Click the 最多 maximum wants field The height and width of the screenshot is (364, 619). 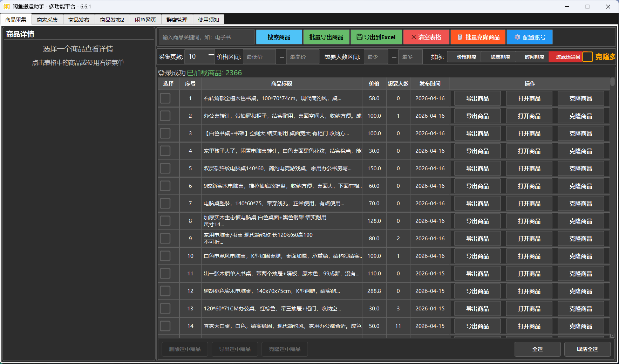pyautogui.click(x=411, y=57)
